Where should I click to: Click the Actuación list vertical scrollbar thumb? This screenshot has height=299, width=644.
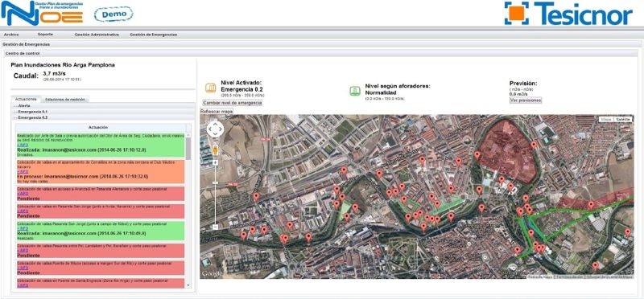(188, 149)
